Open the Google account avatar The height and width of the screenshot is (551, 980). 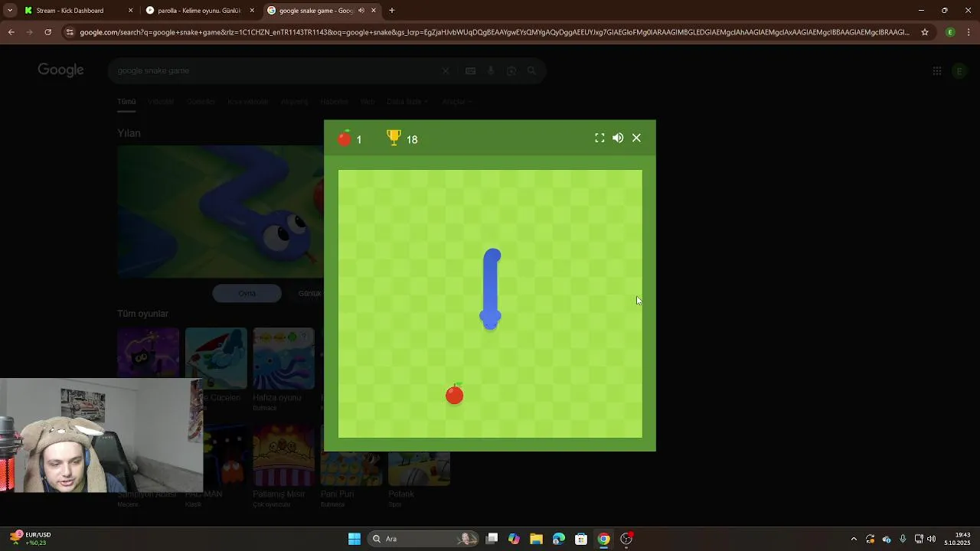tap(959, 71)
